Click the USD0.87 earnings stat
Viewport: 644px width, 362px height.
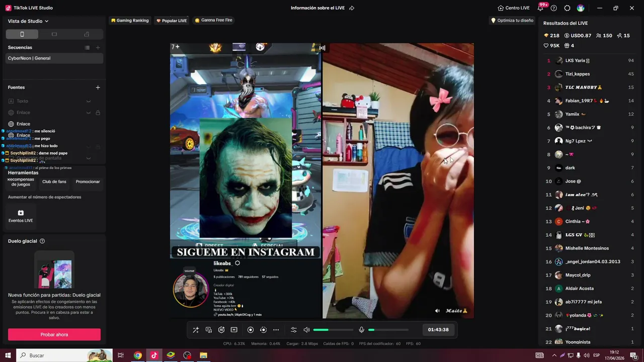578,36
